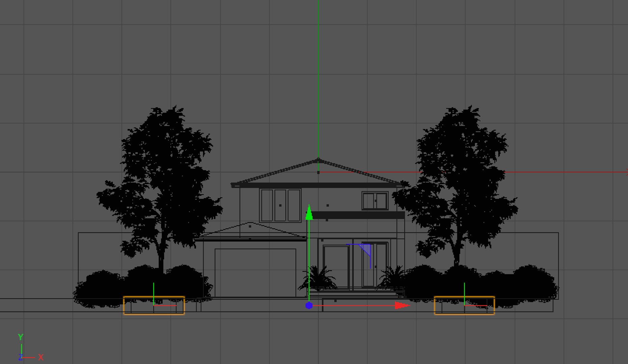Select the small gable roof above the garage

(x=250, y=231)
